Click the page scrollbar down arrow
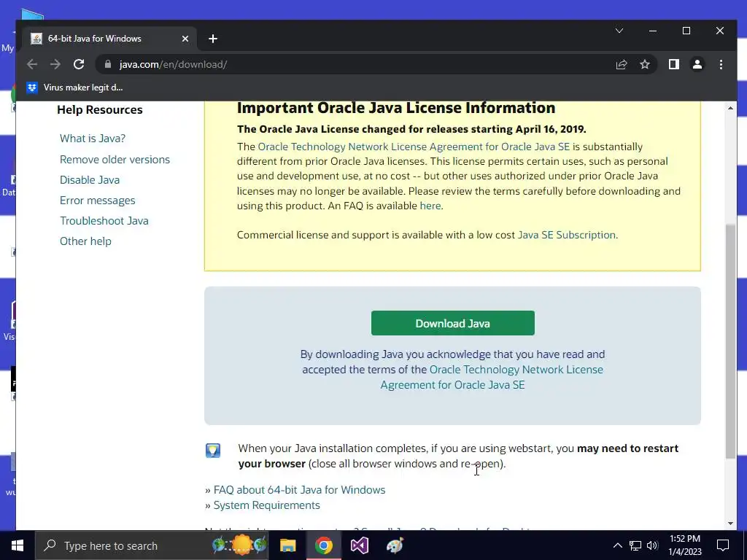747x560 pixels. tap(730, 524)
